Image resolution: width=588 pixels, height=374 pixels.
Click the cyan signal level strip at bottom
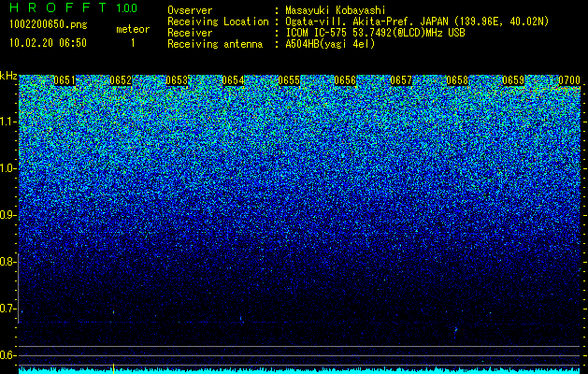click(300, 371)
